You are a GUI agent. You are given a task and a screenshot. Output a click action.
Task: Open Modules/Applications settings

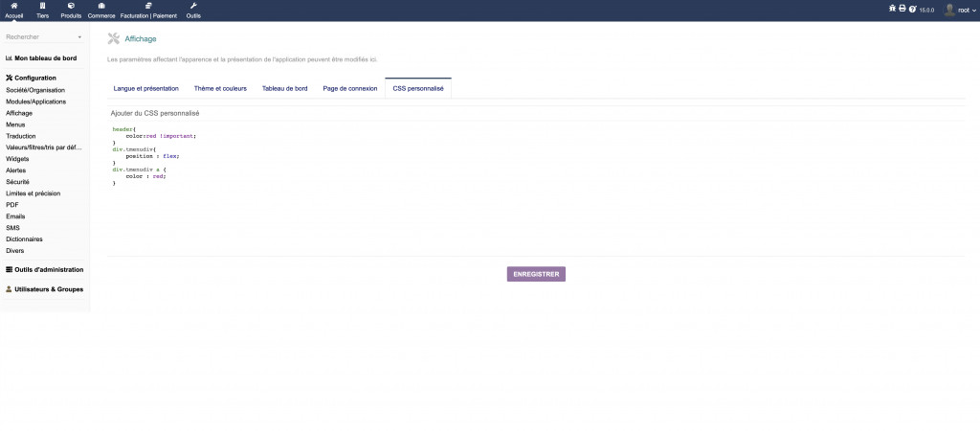35,102
